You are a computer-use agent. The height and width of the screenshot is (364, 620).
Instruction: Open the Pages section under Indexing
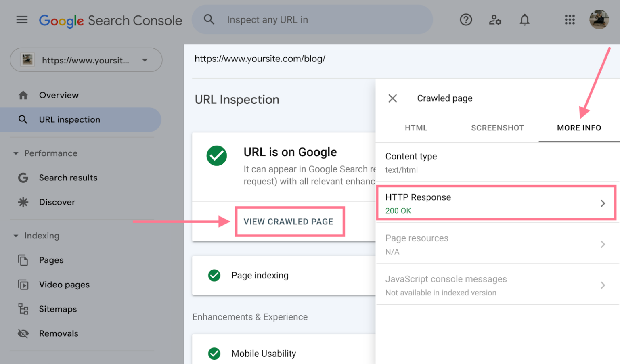click(x=51, y=260)
